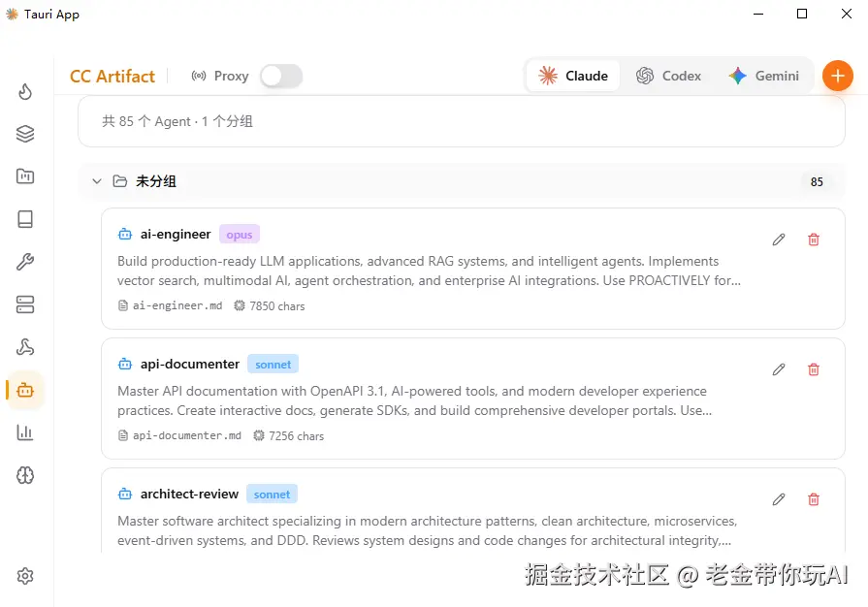Open the stacked layers sidebar icon

click(x=25, y=134)
